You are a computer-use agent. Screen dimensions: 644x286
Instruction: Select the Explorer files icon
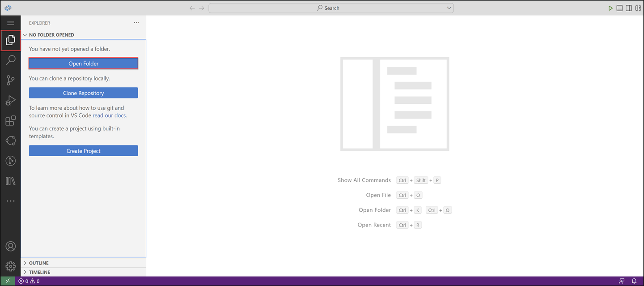click(11, 40)
